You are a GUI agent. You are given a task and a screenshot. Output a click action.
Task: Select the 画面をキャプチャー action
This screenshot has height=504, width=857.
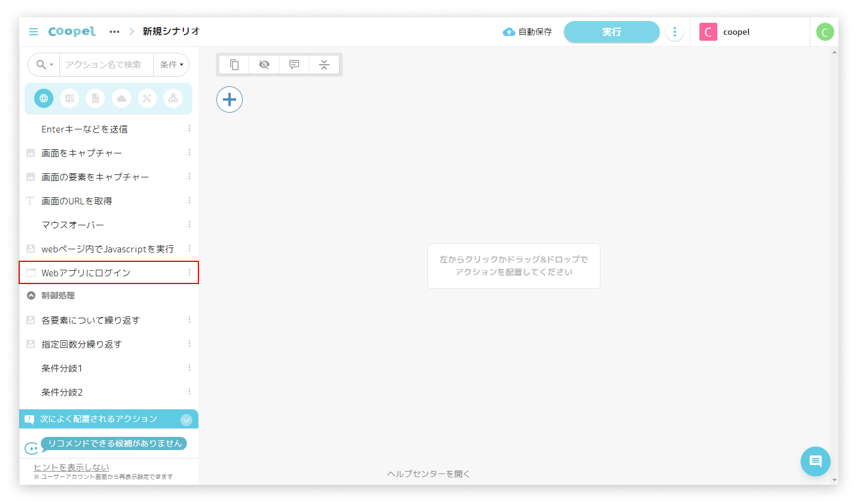[108, 153]
